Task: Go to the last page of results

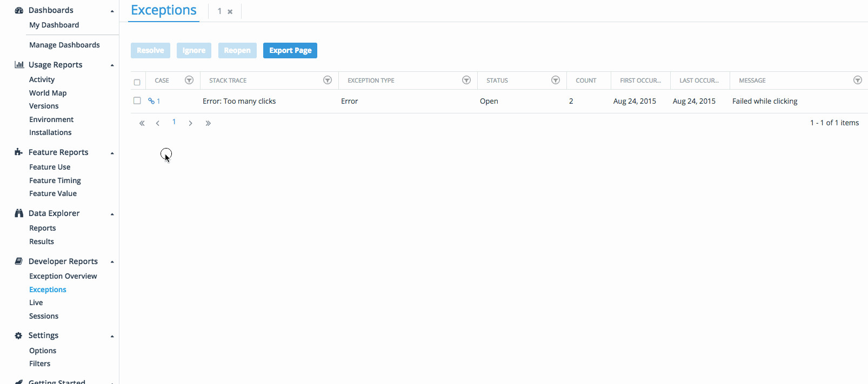Action: tap(208, 123)
